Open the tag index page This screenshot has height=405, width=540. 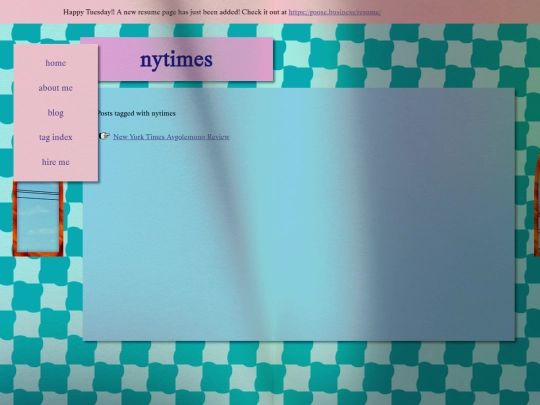pyautogui.click(x=55, y=137)
